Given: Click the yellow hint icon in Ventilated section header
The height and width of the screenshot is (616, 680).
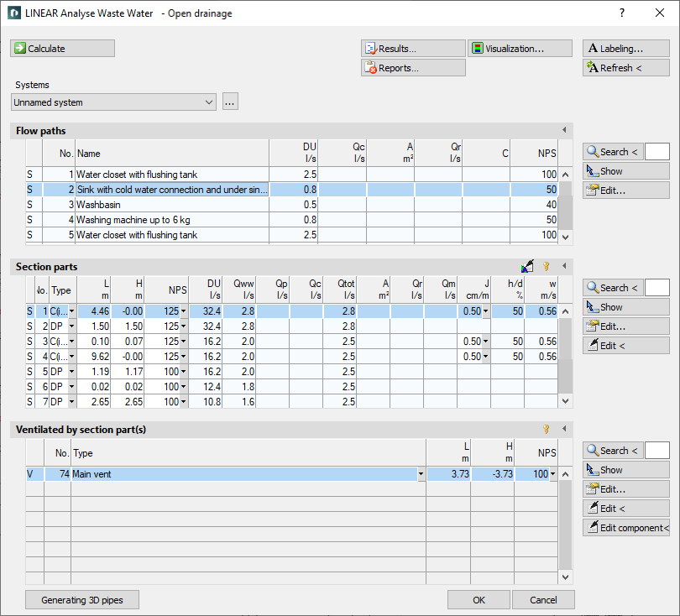Looking at the screenshot, I should coord(547,429).
